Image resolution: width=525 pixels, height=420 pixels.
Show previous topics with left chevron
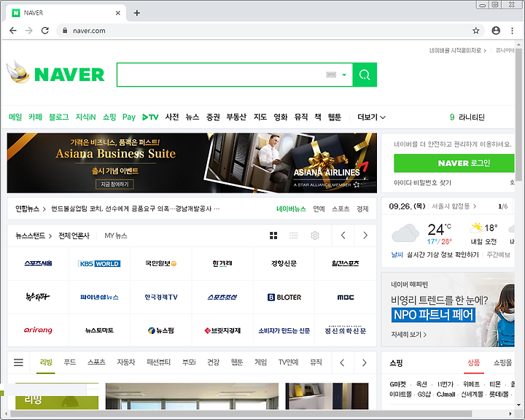tap(342, 362)
